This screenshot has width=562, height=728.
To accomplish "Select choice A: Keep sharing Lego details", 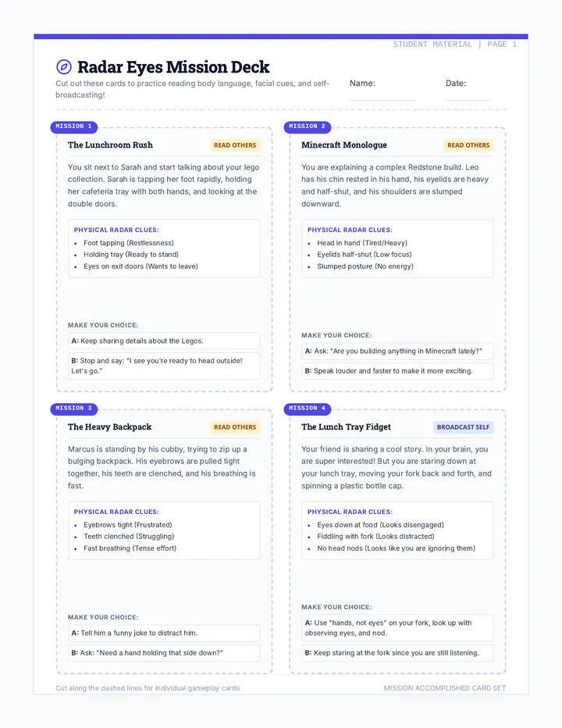I will [x=164, y=341].
